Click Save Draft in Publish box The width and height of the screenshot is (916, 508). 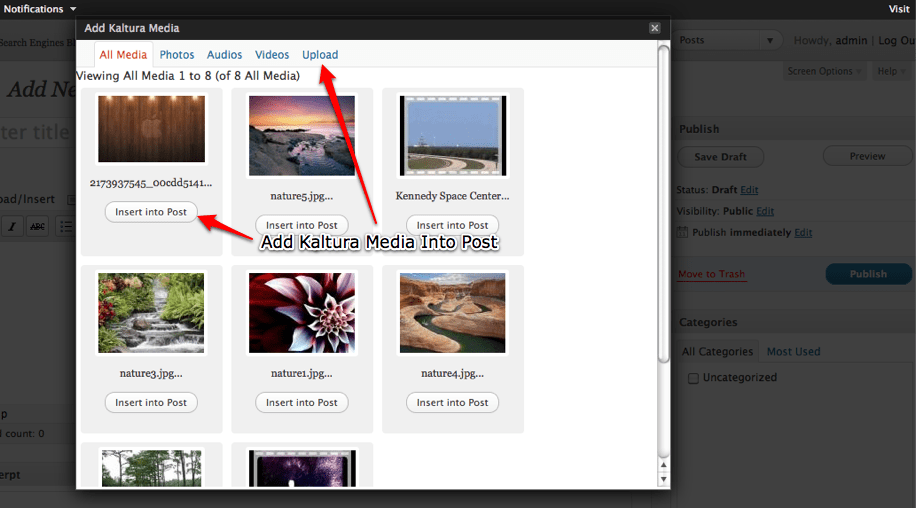pyautogui.click(x=720, y=156)
